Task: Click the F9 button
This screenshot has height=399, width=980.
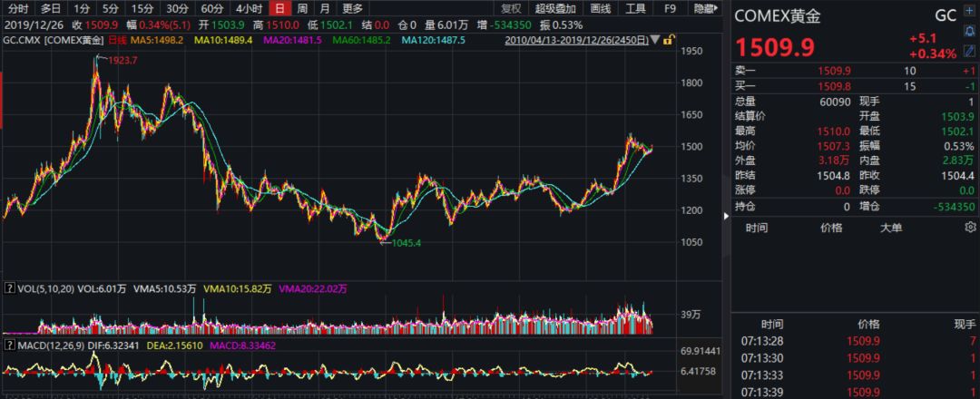Action: 671,8
